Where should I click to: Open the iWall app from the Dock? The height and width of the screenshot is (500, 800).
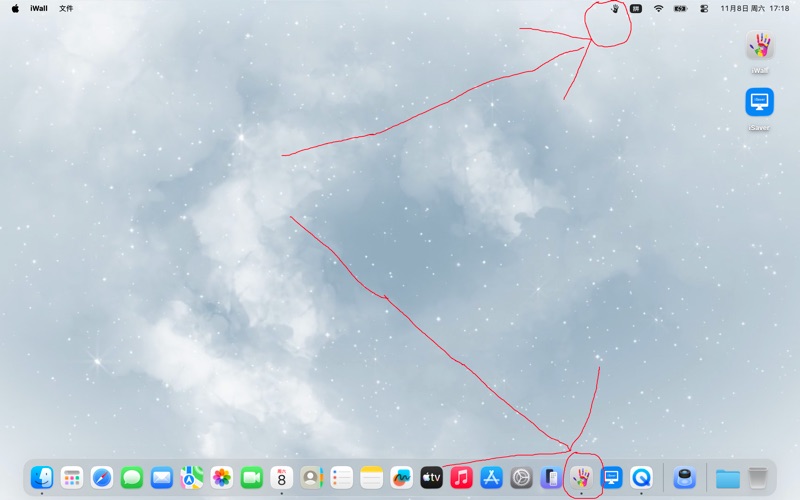point(582,478)
